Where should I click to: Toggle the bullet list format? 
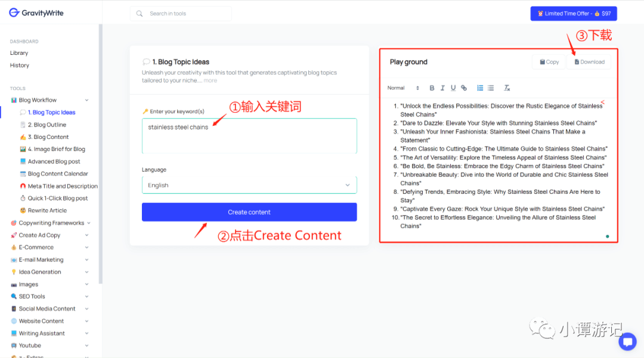(x=491, y=88)
